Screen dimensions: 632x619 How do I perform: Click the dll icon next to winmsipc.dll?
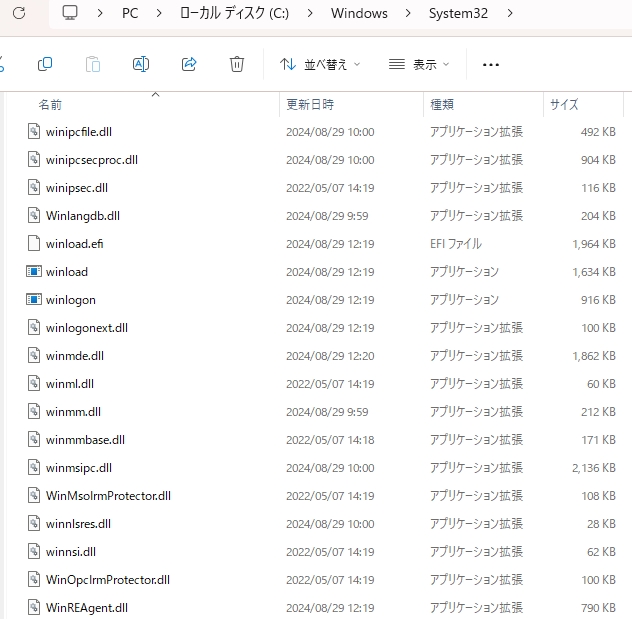tap(34, 467)
